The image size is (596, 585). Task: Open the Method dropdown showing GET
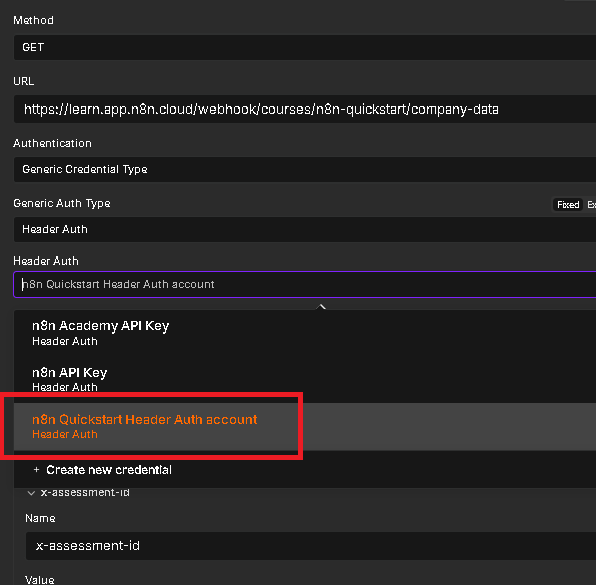(305, 47)
